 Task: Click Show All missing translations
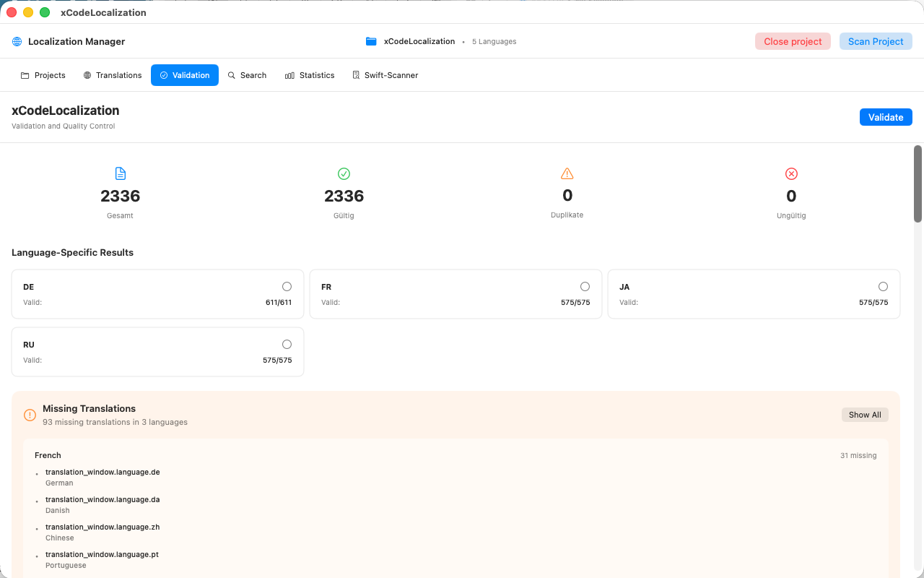pos(864,414)
